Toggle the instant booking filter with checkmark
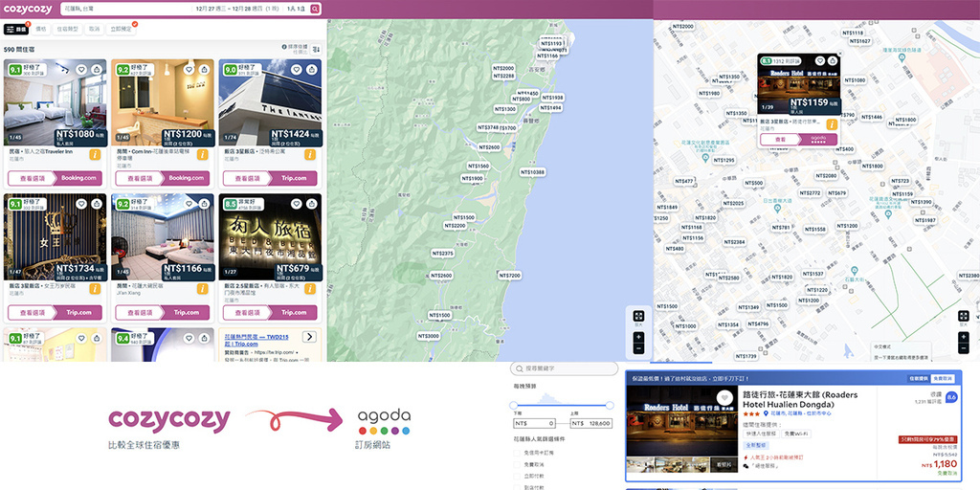 point(122,29)
